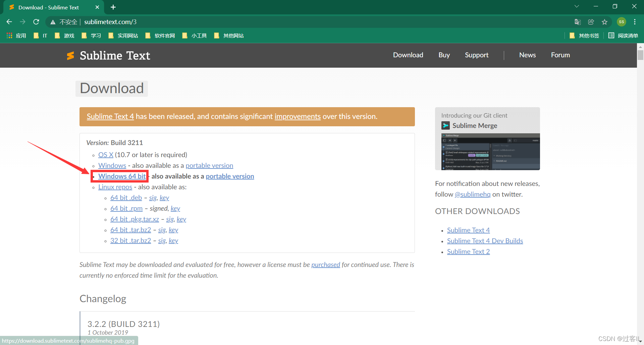The width and height of the screenshot is (644, 345).
Task: Download the 32 bit .tar.bz2 archive
Action: point(130,240)
